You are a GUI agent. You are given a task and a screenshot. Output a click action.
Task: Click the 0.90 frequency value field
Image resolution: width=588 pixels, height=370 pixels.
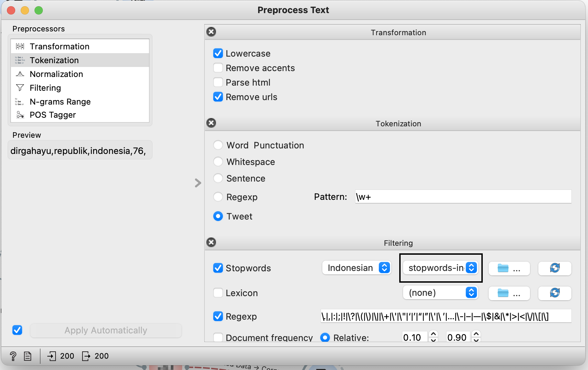tap(458, 337)
